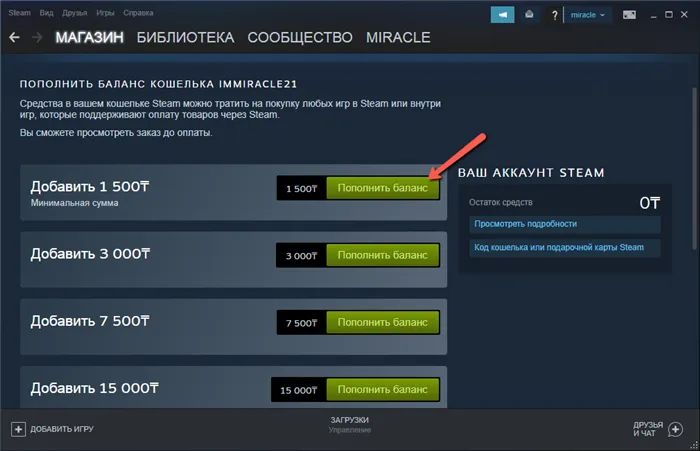Open the Друзья menu
This screenshot has height=451, width=700.
click(x=75, y=13)
